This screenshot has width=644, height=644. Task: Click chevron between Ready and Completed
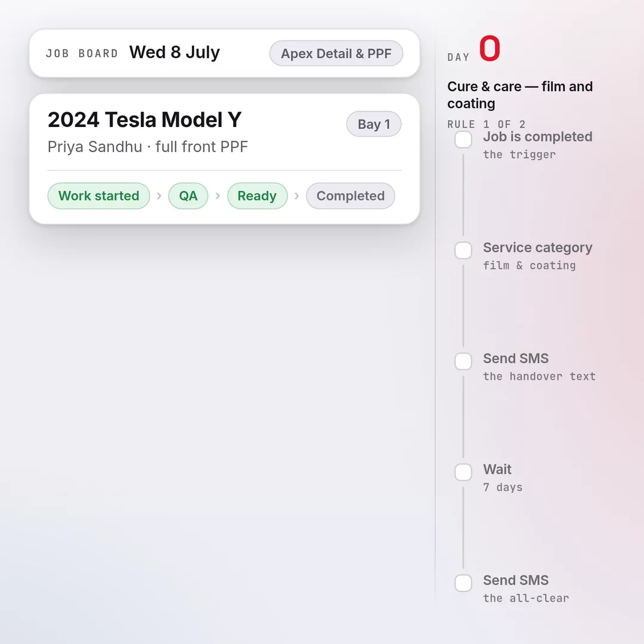297,196
